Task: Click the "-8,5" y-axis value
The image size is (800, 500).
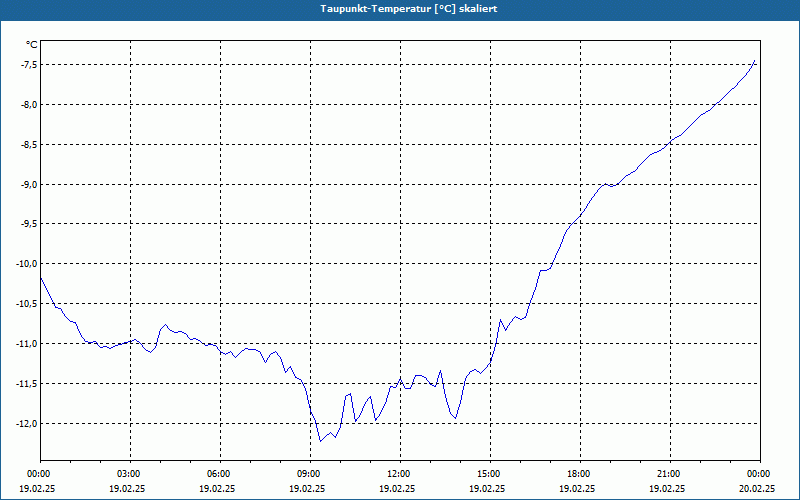Action: pos(27,144)
